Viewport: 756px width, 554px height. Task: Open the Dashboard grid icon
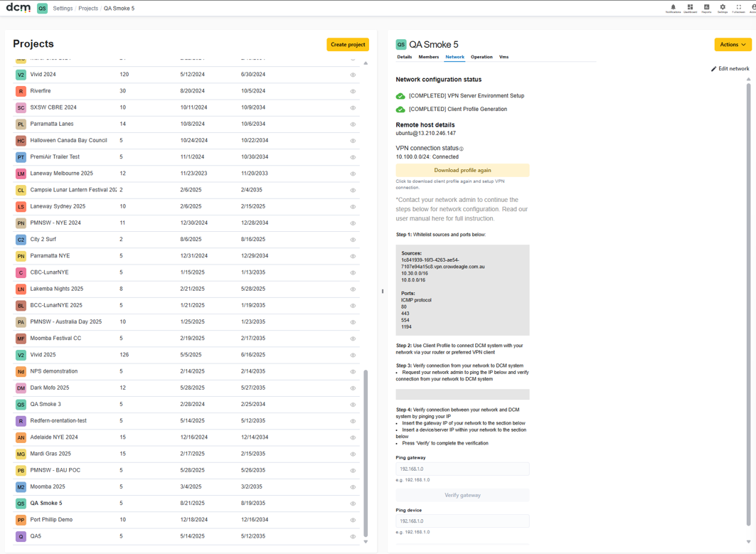(690, 6)
